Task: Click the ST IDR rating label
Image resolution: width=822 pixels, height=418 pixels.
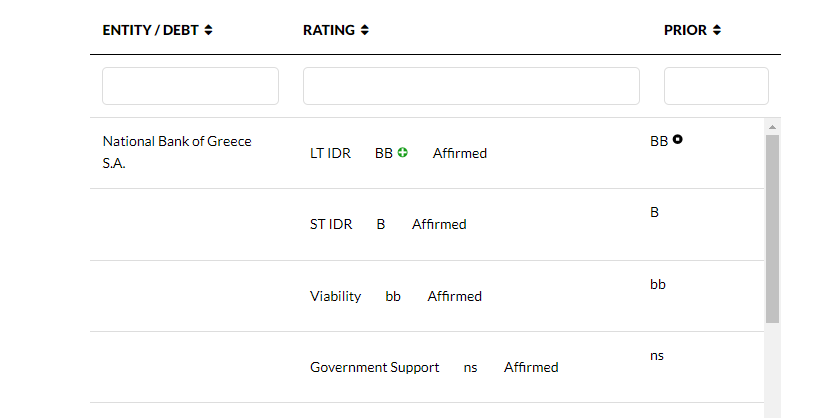Action: (x=331, y=224)
